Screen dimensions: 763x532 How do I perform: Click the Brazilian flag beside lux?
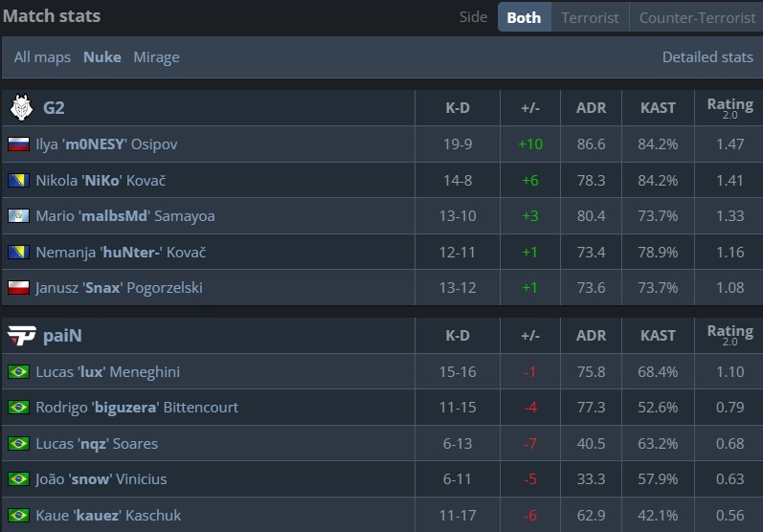[x=18, y=372]
